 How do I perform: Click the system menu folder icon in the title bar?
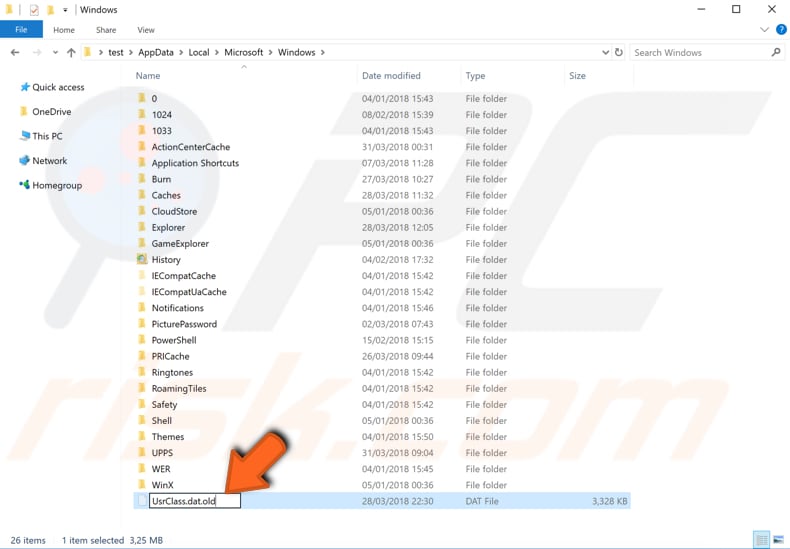(x=9, y=10)
